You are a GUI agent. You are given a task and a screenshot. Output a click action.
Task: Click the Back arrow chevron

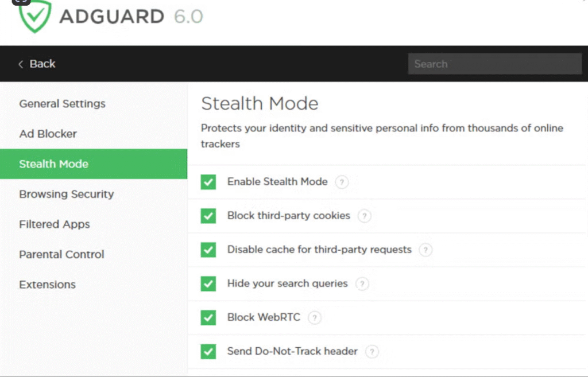click(x=21, y=64)
